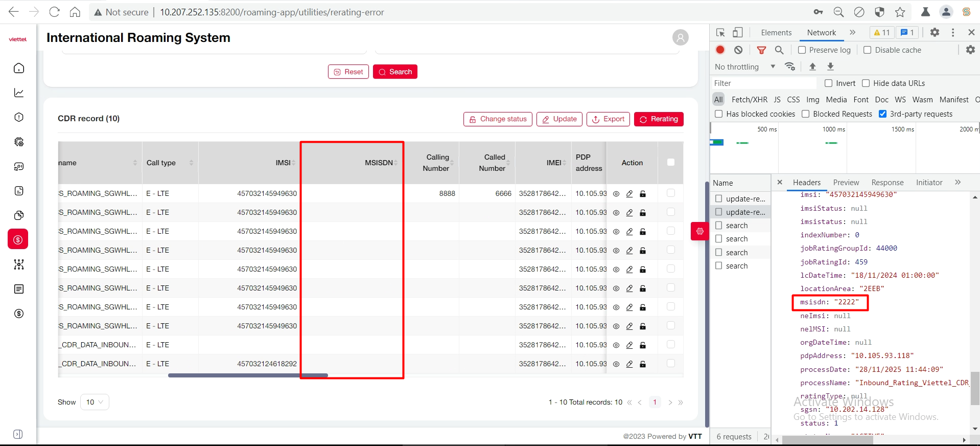Click the edit pencil icon in first row
The height and width of the screenshot is (446, 980).
tap(629, 194)
